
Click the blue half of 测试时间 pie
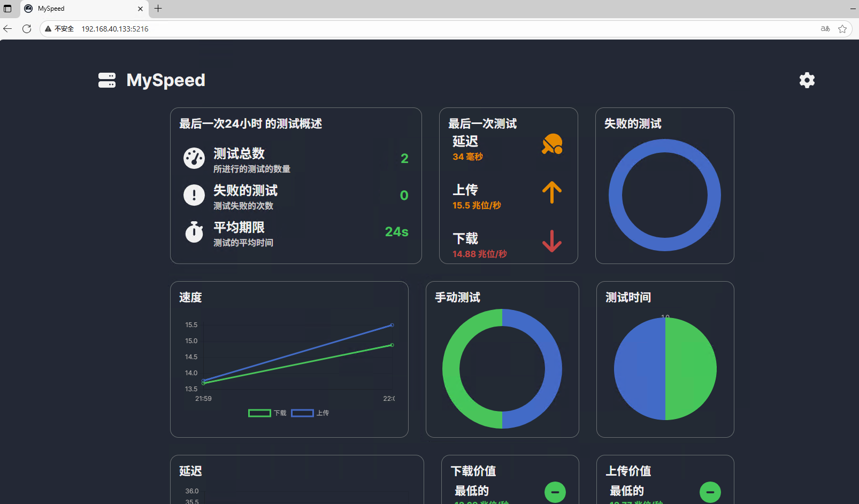(640, 369)
